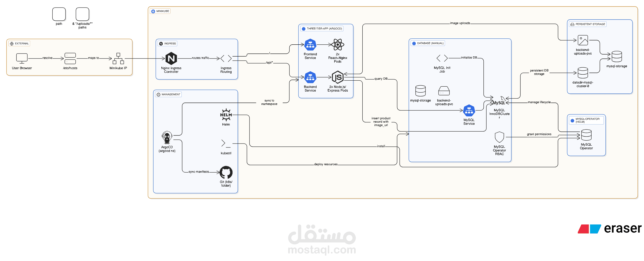Select the Helm icon in Management
This screenshot has width=644, height=261.
point(226,115)
